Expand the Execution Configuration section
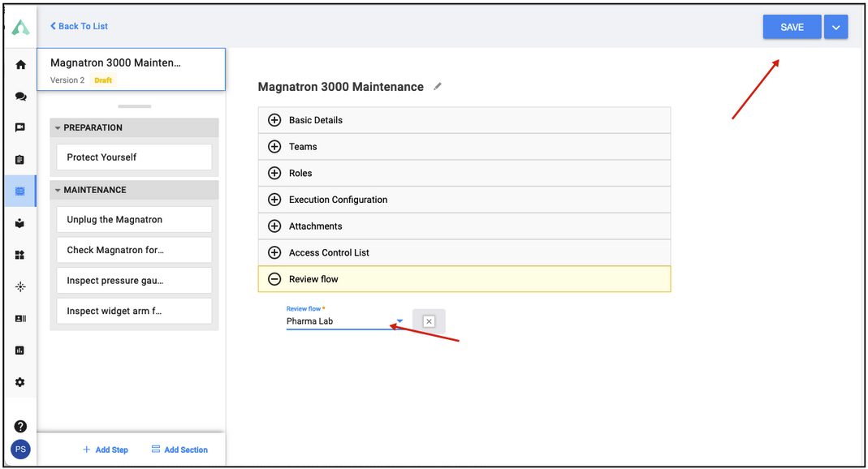The width and height of the screenshot is (868, 469). pos(464,200)
